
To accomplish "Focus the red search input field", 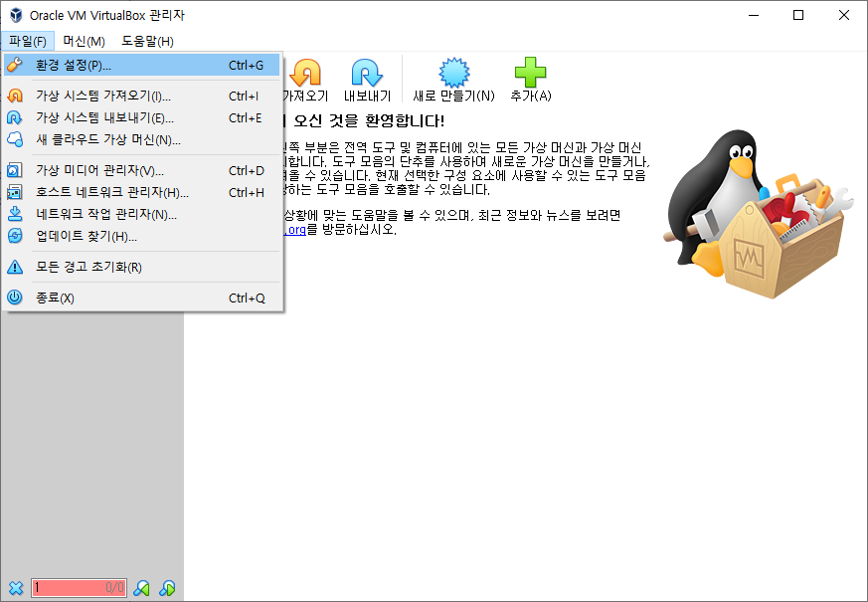I will tap(79, 588).
